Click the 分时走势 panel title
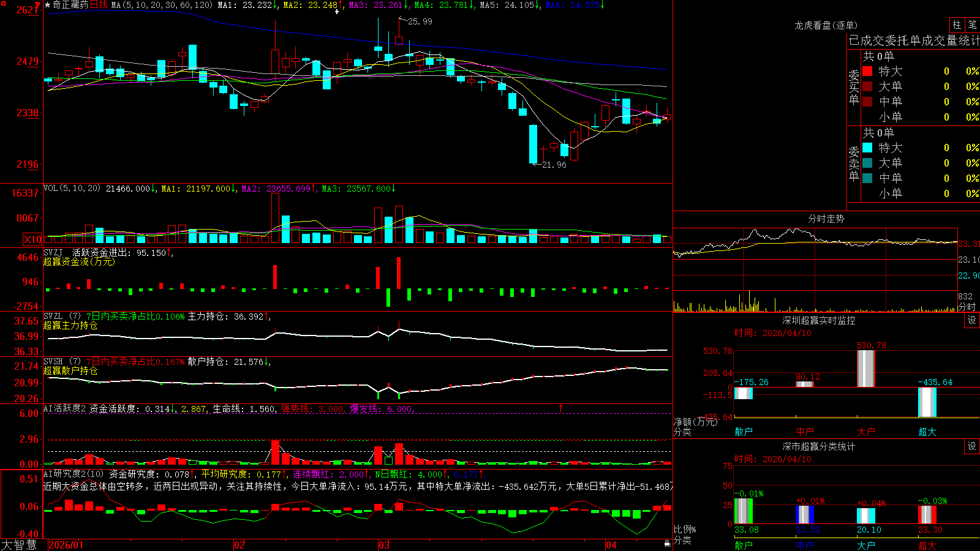The image size is (980, 551). pyautogui.click(x=826, y=219)
